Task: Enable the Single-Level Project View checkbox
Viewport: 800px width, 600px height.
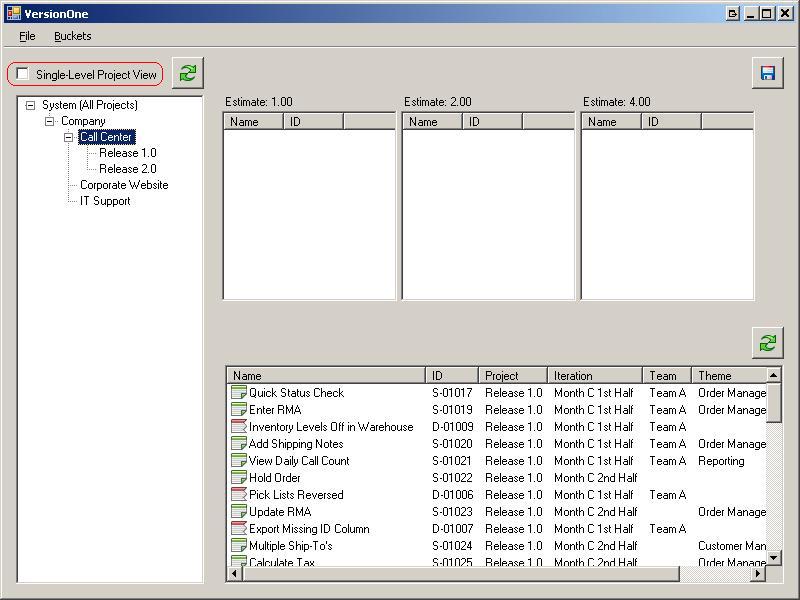Action: (22, 74)
